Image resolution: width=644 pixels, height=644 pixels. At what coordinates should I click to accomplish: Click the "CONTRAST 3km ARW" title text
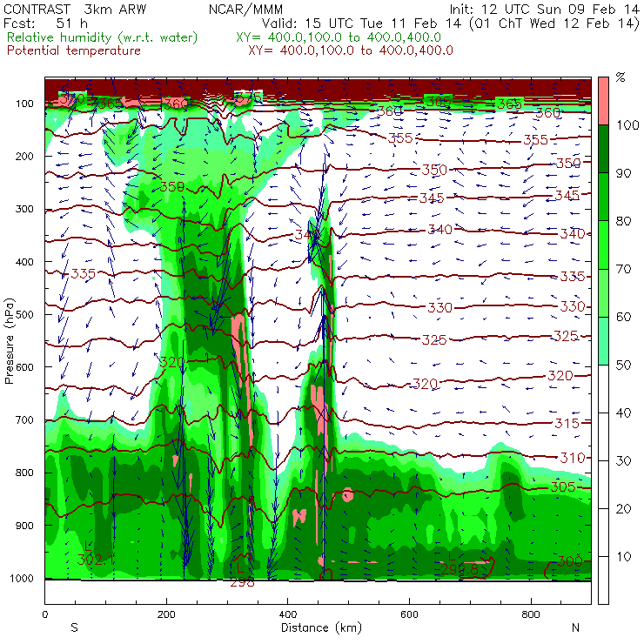[x=75, y=9]
